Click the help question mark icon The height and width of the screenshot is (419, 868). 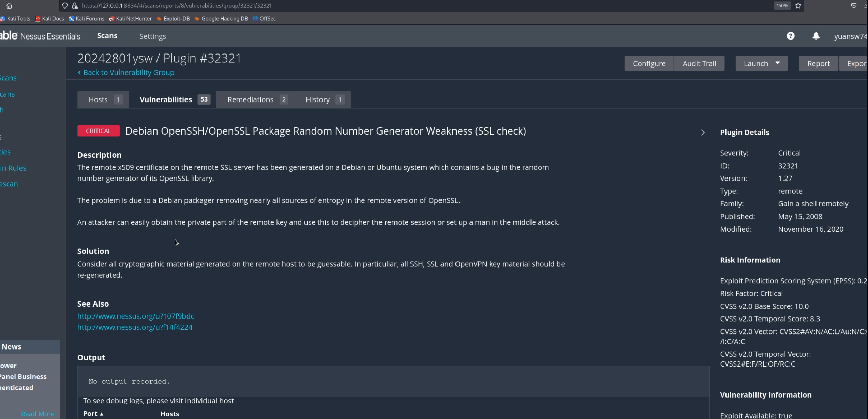pos(791,36)
